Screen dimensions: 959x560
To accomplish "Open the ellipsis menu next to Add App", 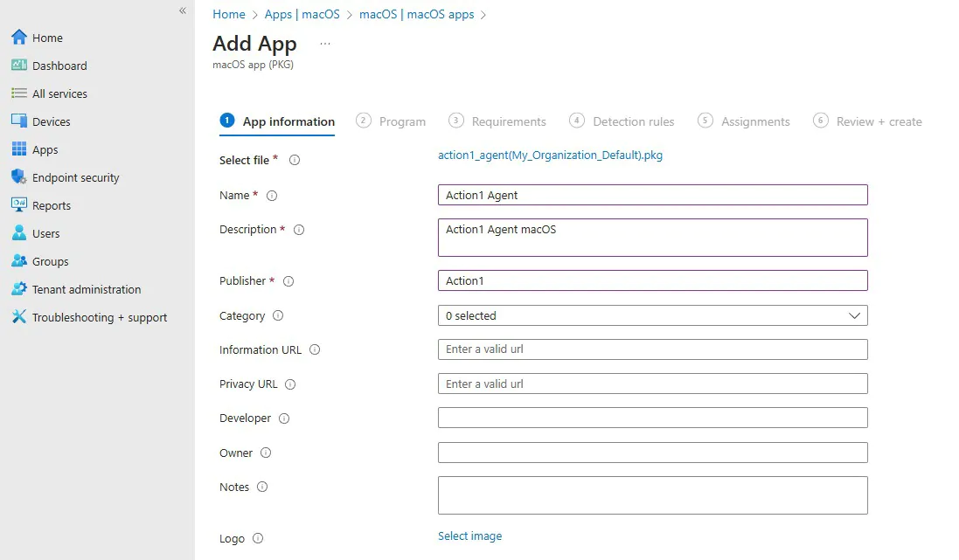I will [324, 42].
